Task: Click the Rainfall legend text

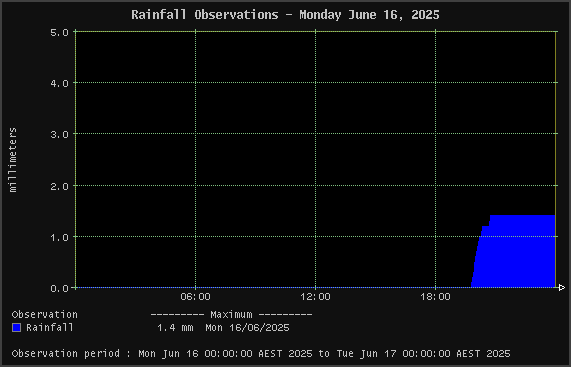Action: (50, 328)
